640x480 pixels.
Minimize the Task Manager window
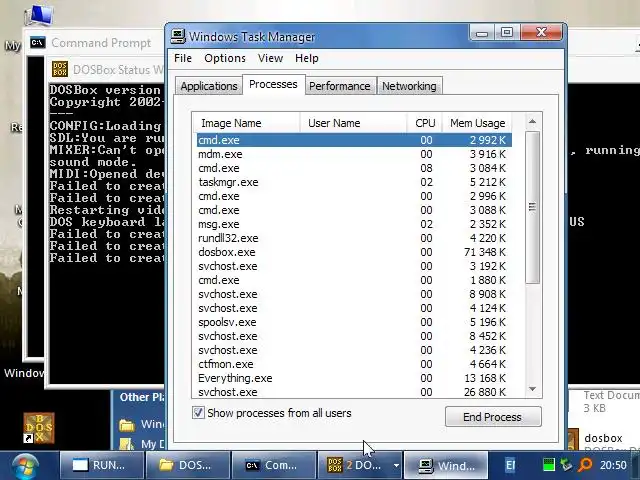482,32
